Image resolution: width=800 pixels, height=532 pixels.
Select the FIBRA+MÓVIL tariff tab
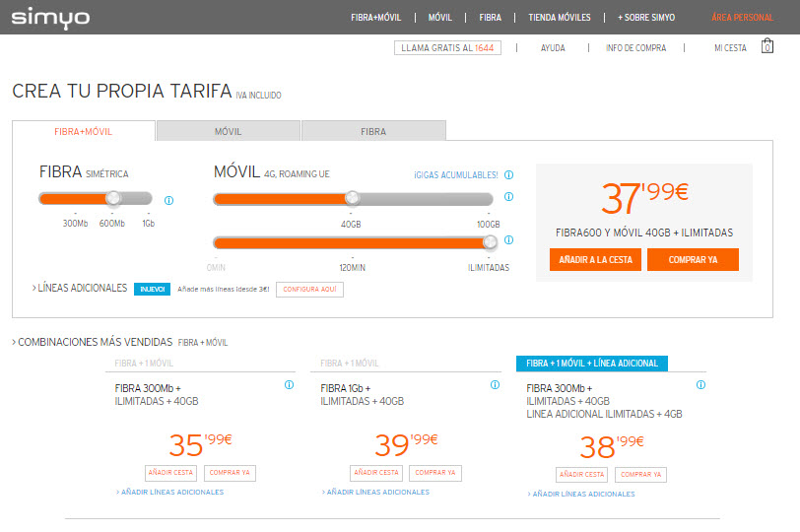point(84,131)
